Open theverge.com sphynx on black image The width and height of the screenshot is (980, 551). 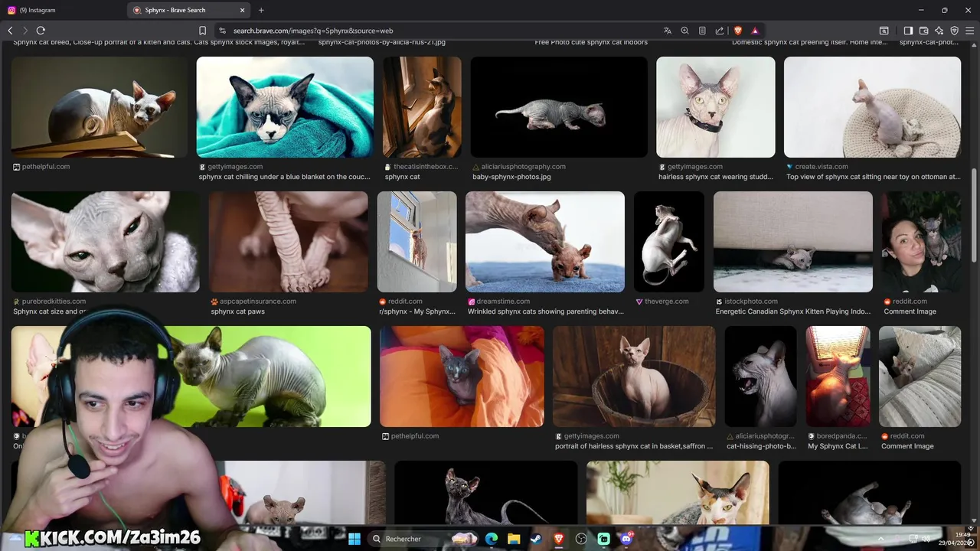pos(669,242)
